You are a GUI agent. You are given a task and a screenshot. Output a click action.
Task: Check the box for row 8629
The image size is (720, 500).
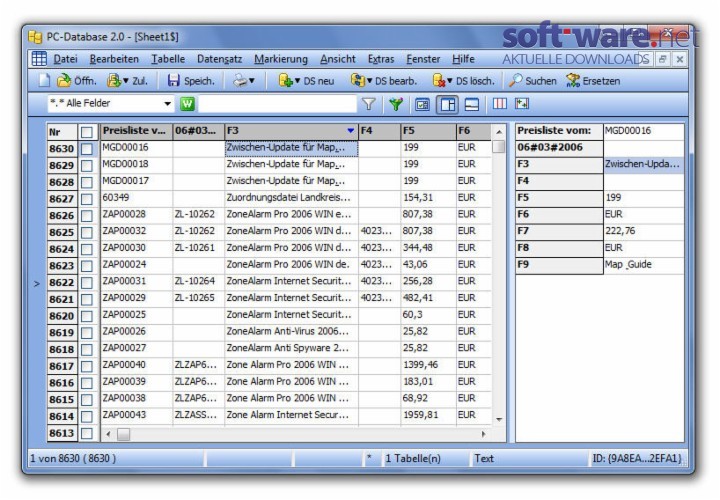coord(86,165)
